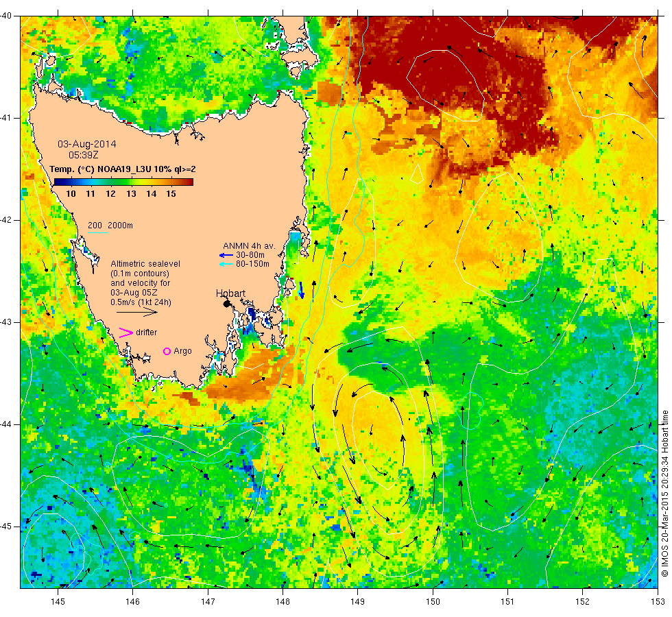672x617 pixels.
Task: Click the black Hobart location marker
Action: tap(227, 303)
